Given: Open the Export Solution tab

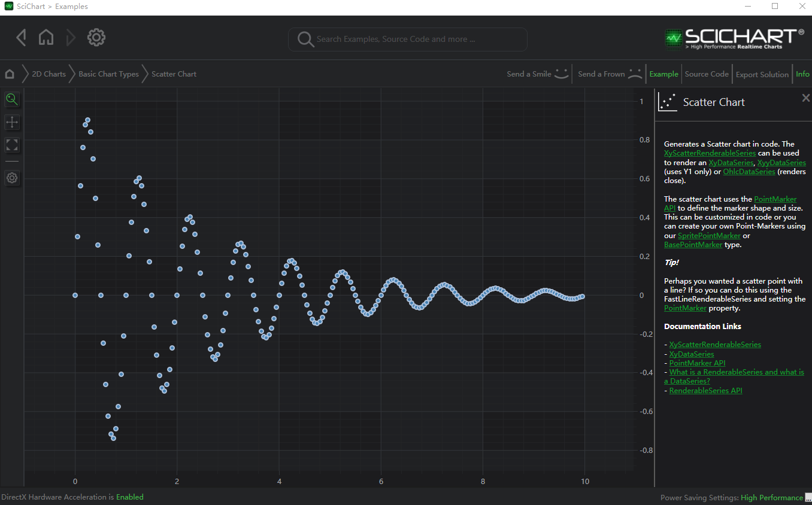Looking at the screenshot, I should point(762,74).
